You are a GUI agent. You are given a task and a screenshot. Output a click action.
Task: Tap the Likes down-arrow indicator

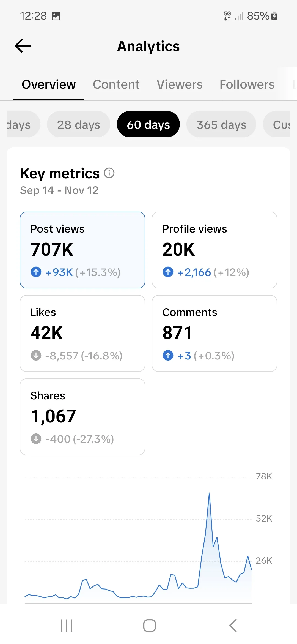[36, 355]
